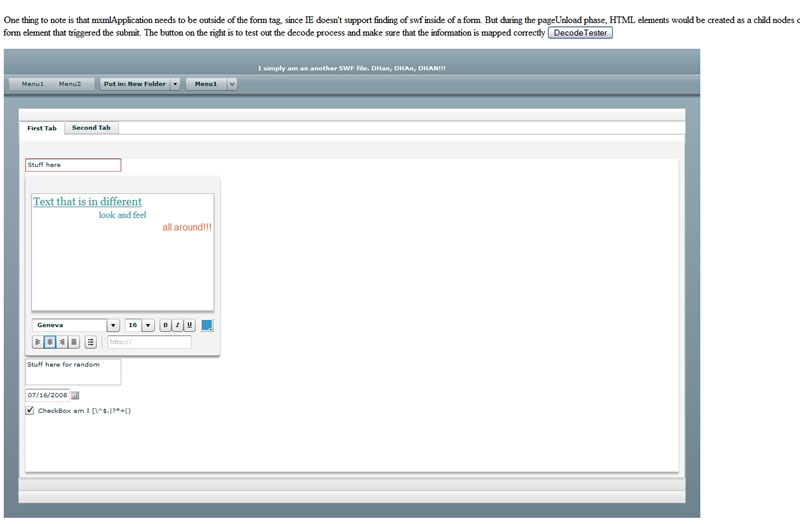This screenshot has height=524, width=800.
Task: Toggle bold formatting in the text editor
Action: coord(165,325)
